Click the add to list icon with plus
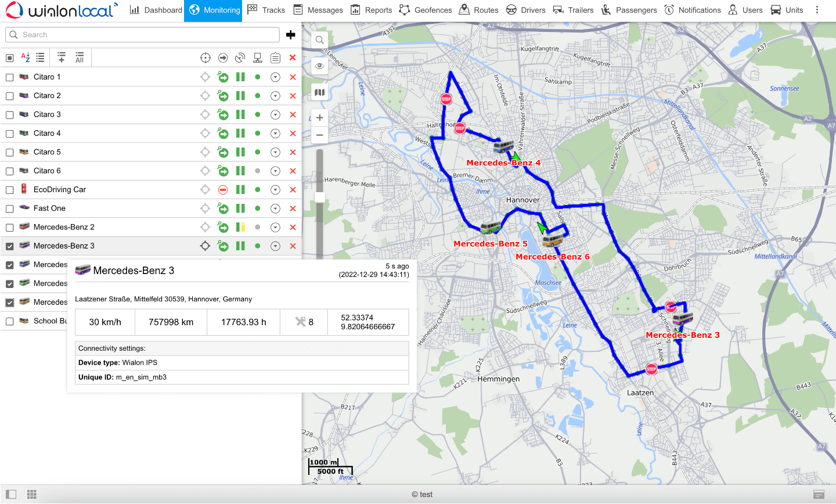Screen dimensions: 836x504 point(62,57)
